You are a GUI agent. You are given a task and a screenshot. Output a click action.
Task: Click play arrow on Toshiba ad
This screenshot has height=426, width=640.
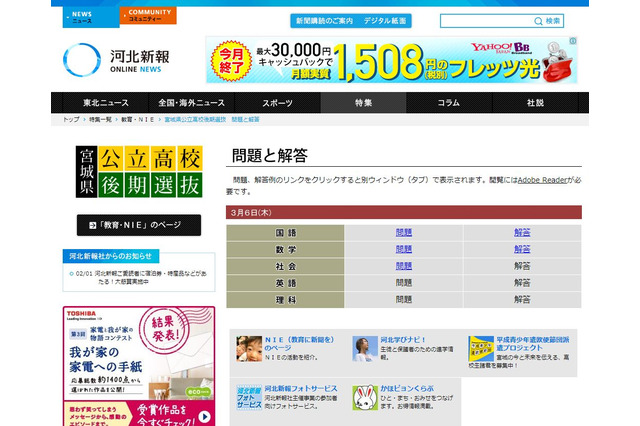tap(204, 417)
